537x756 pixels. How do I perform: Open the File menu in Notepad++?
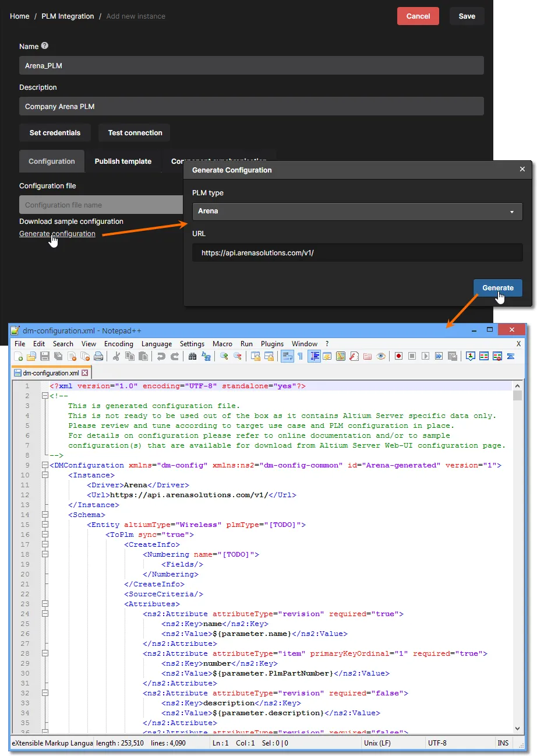point(20,344)
